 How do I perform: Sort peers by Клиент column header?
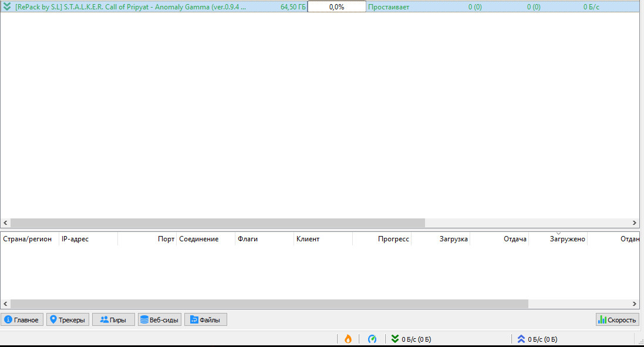[308, 239]
